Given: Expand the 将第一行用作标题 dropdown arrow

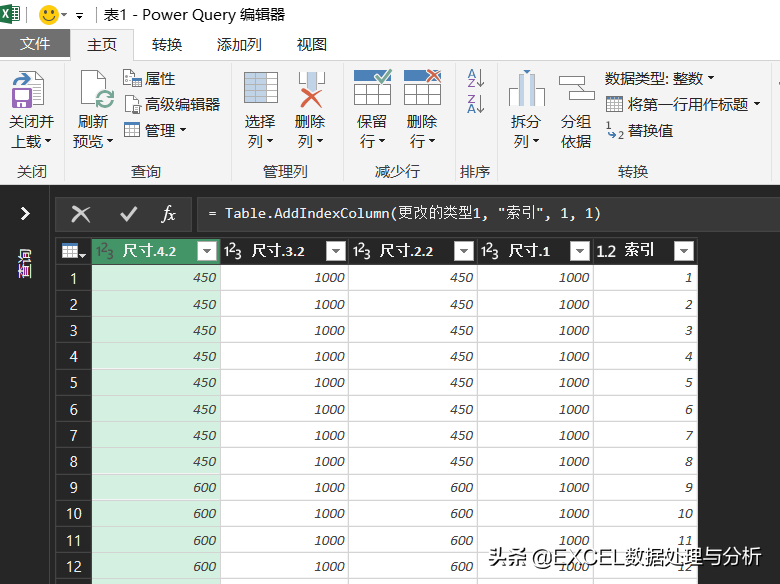Looking at the screenshot, I should coord(757,104).
